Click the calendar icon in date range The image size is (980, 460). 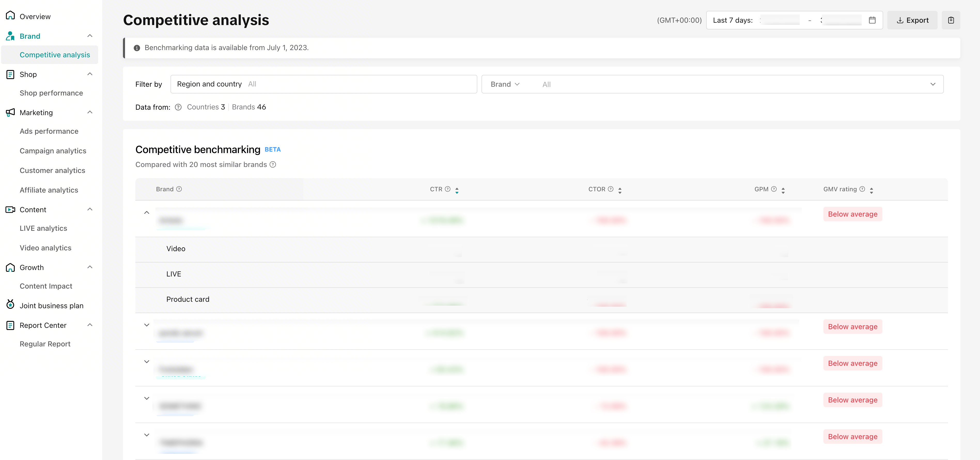tap(872, 20)
